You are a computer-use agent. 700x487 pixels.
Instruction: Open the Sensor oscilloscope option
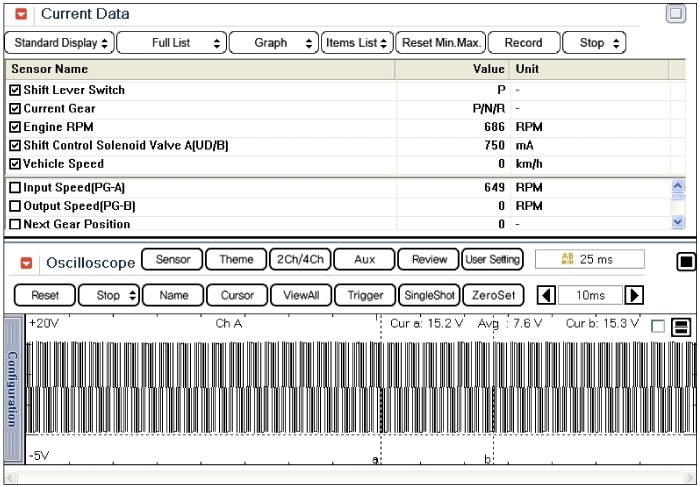pos(172,259)
